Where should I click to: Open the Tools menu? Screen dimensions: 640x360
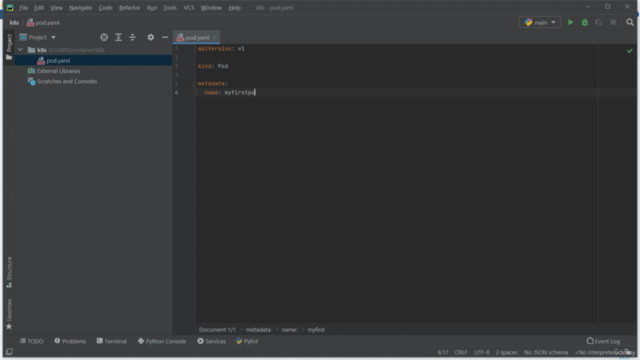(170, 8)
